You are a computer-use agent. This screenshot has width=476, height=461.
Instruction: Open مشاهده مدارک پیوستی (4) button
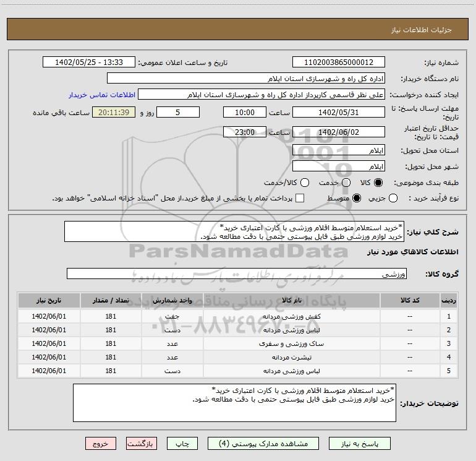(263, 444)
